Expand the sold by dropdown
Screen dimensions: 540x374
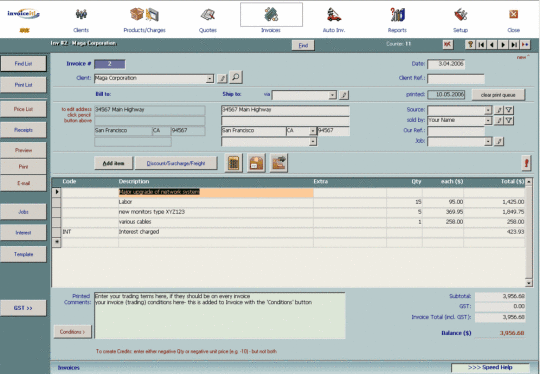(x=488, y=121)
